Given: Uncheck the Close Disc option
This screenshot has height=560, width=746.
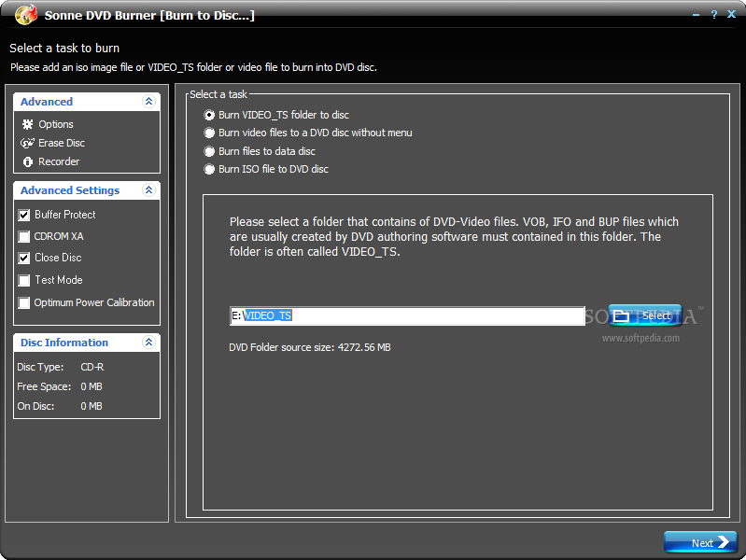Looking at the screenshot, I should coord(23,258).
